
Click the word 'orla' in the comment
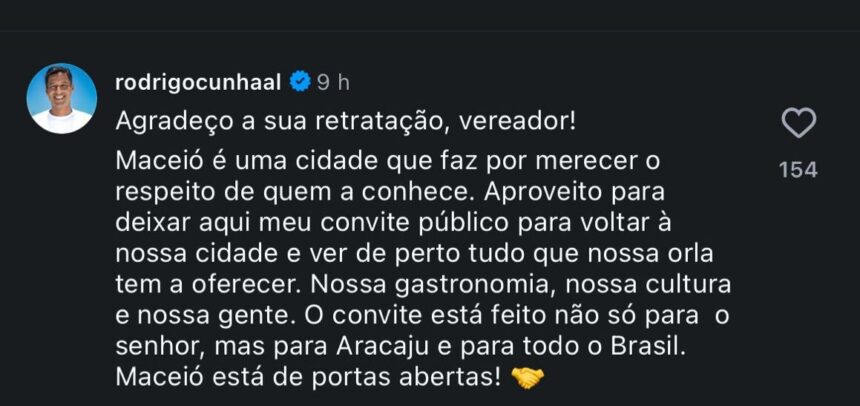pyautogui.click(x=690, y=256)
